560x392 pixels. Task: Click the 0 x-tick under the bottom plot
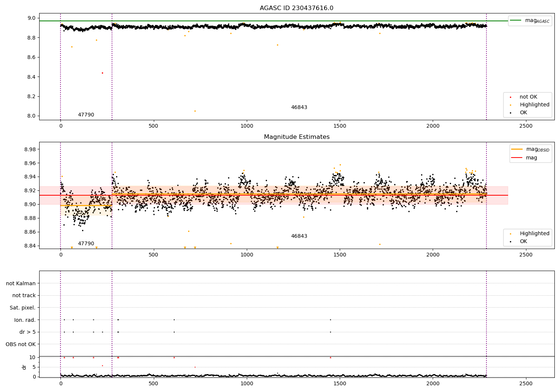click(x=60, y=384)
